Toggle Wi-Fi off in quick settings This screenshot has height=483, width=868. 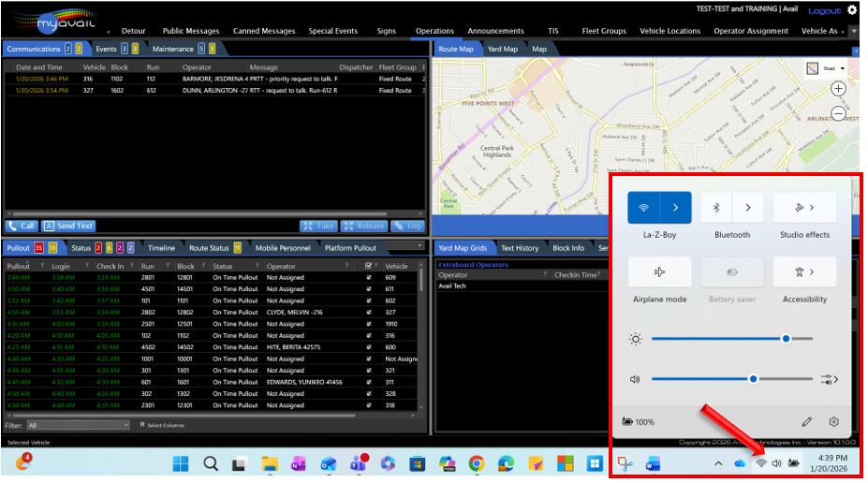click(x=643, y=207)
